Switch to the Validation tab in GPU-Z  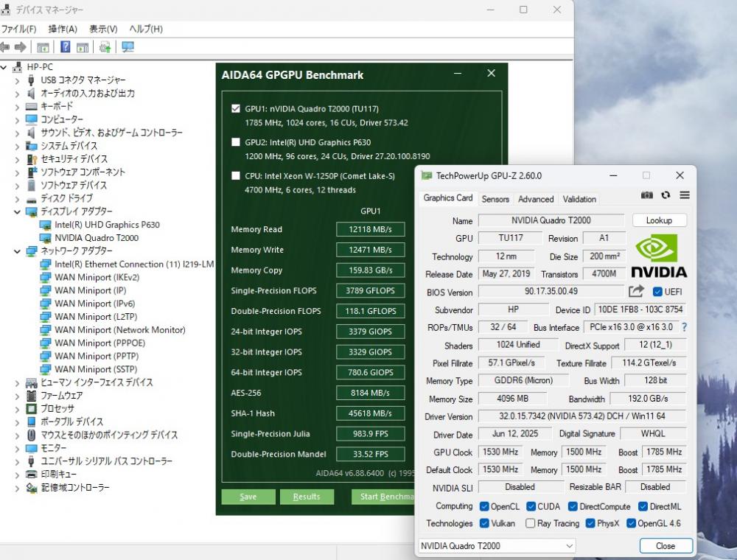point(579,199)
